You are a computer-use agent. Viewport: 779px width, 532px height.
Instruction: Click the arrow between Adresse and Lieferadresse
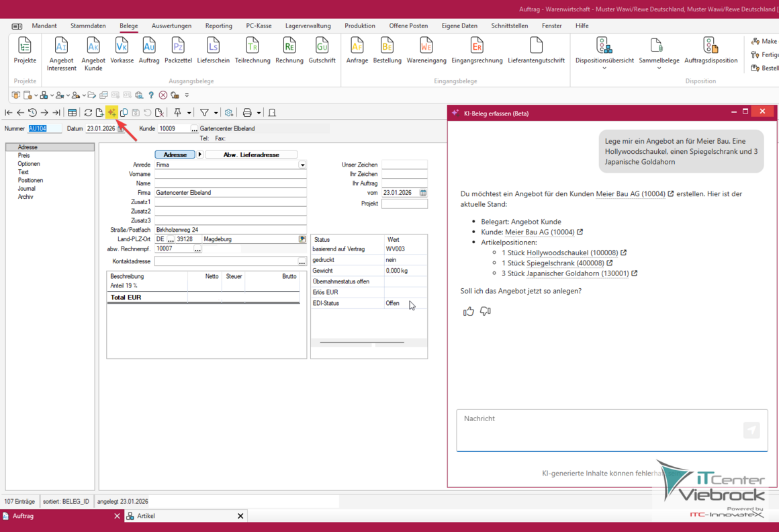click(x=199, y=154)
